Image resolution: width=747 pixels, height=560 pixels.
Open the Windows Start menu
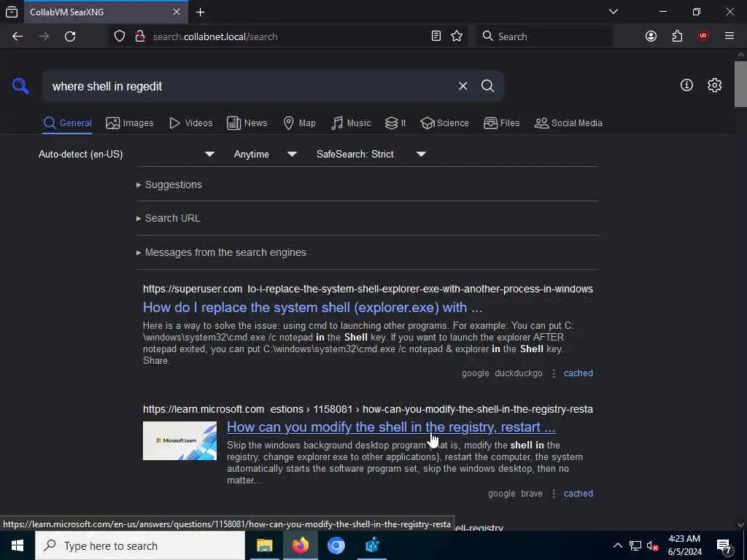pyautogui.click(x=18, y=545)
